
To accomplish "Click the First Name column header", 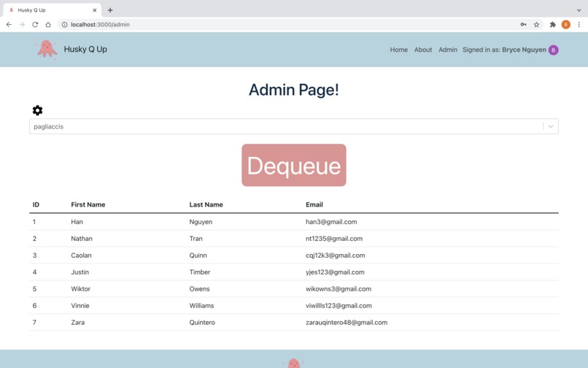I will 88,204.
